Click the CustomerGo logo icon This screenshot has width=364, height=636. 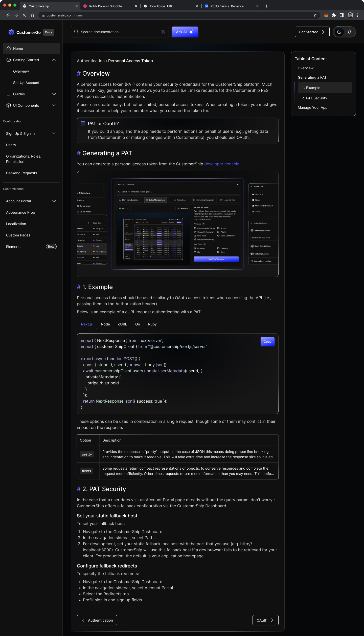click(11, 32)
